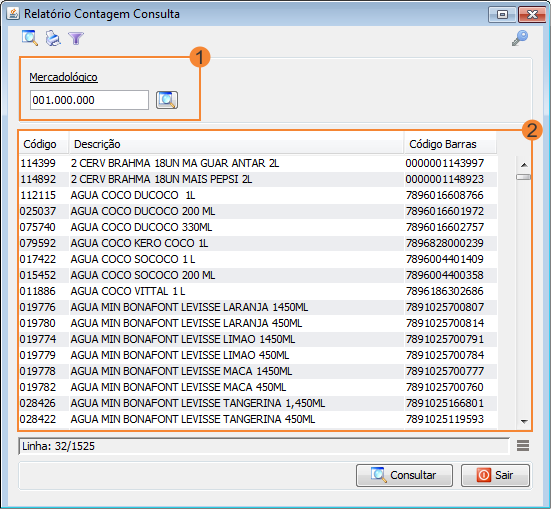Click the vertical scrollbar thumb

524,177
